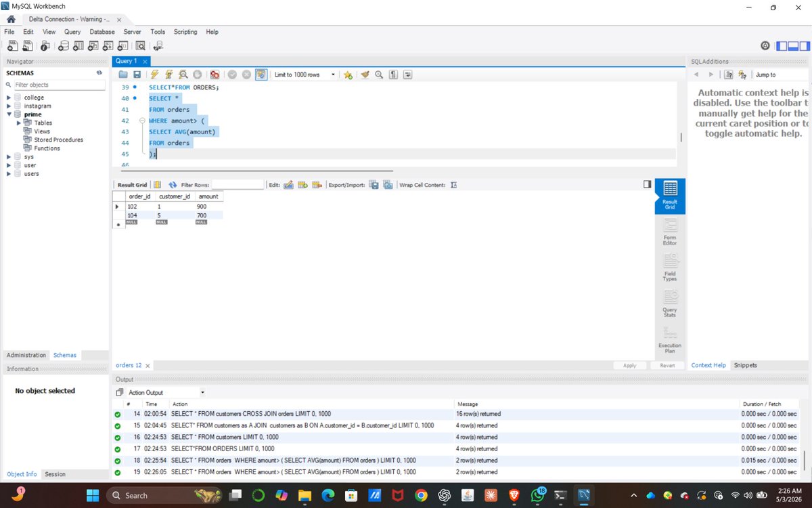Click Create new schema icon
The height and width of the screenshot is (508, 812).
click(x=63, y=46)
